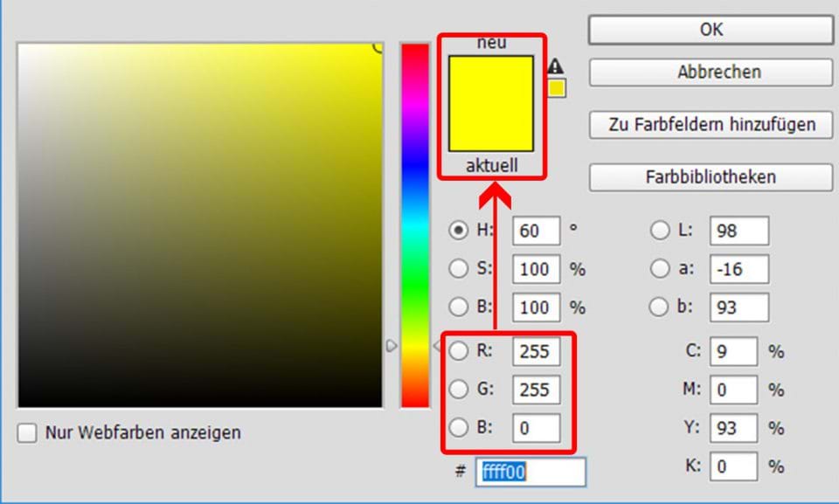This screenshot has width=839, height=504.
Task: Select the L radio button
Action: pyautogui.click(x=660, y=231)
